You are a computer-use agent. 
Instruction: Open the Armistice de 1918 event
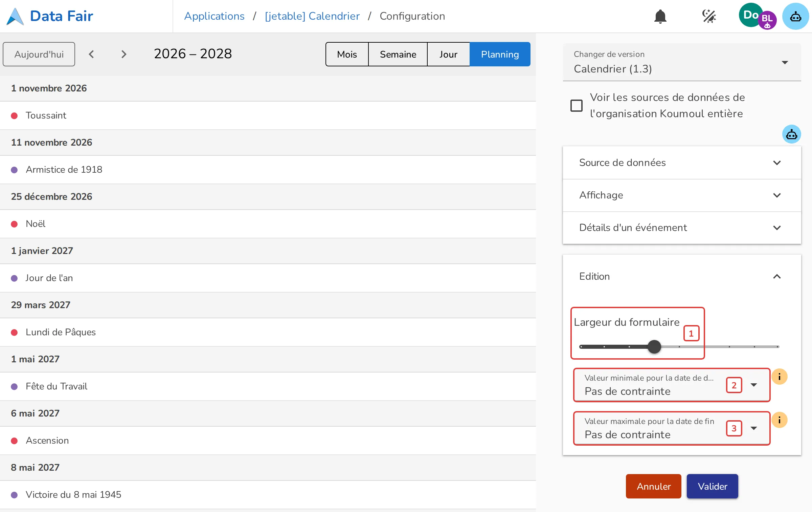point(268,170)
